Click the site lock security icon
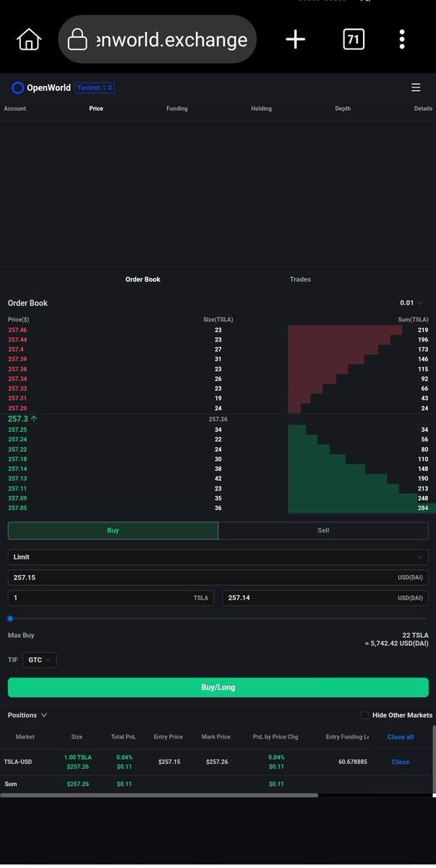The width and height of the screenshot is (436, 868). (x=77, y=40)
